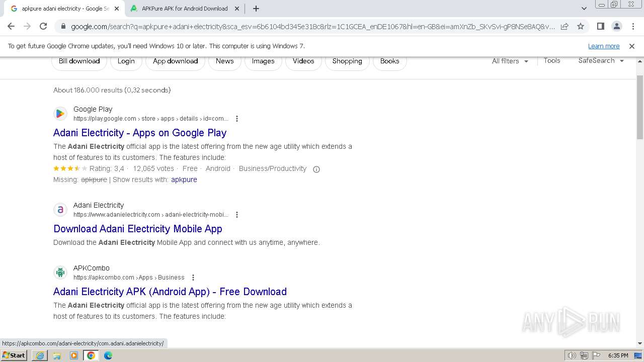
Task: Open the search Tools options
Action: click(552, 60)
